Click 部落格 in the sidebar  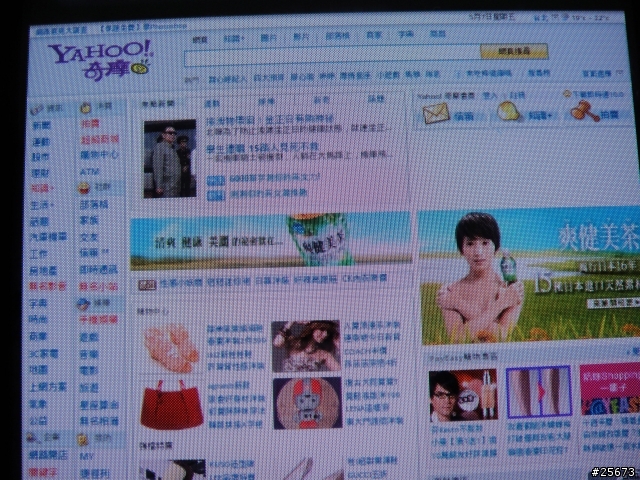coord(94,204)
